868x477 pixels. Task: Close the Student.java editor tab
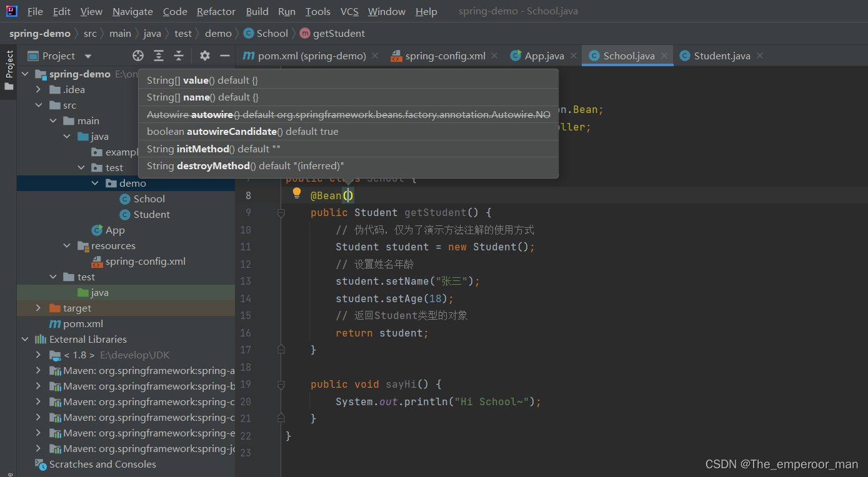pyautogui.click(x=760, y=56)
